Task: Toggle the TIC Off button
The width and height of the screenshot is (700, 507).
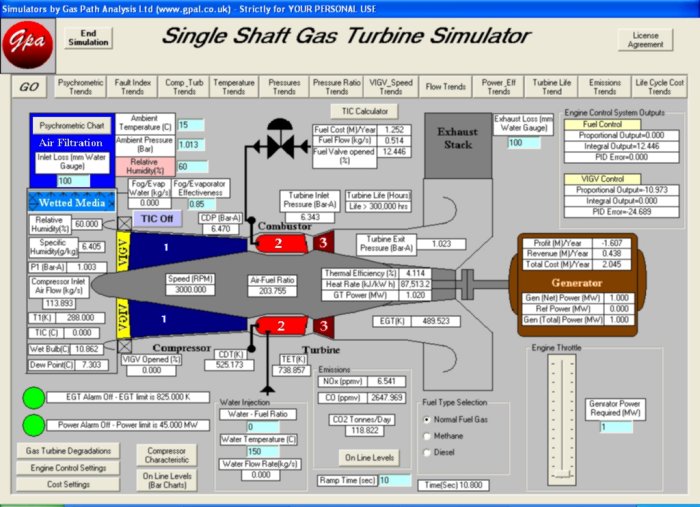Action: tap(158, 218)
